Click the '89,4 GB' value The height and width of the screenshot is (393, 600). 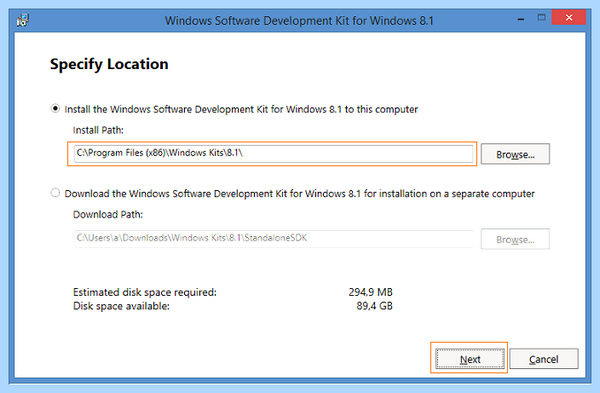375,306
